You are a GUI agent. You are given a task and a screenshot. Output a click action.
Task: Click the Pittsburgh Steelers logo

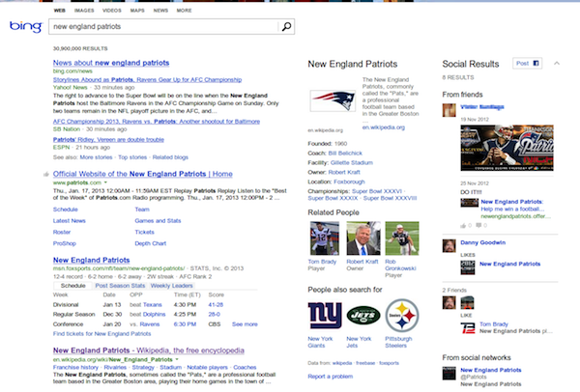pyautogui.click(x=402, y=315)
